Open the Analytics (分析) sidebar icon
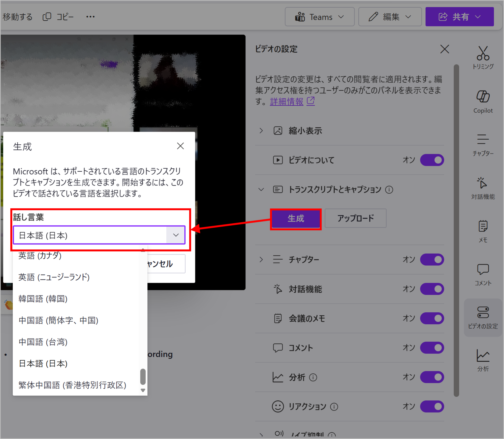 (483, 360)
